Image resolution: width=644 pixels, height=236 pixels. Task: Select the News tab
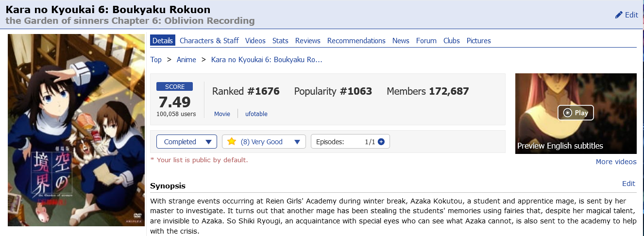[x=401, y=41]
